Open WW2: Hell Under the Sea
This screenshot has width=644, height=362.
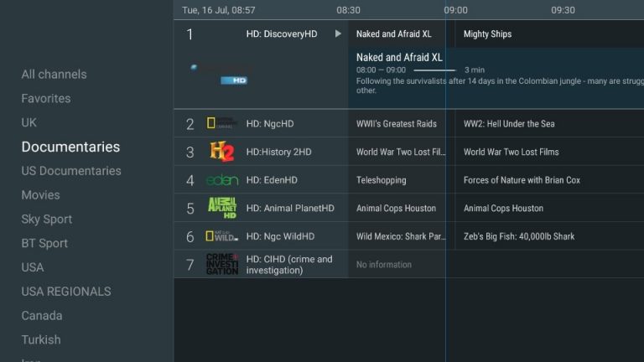pos(509,123)
